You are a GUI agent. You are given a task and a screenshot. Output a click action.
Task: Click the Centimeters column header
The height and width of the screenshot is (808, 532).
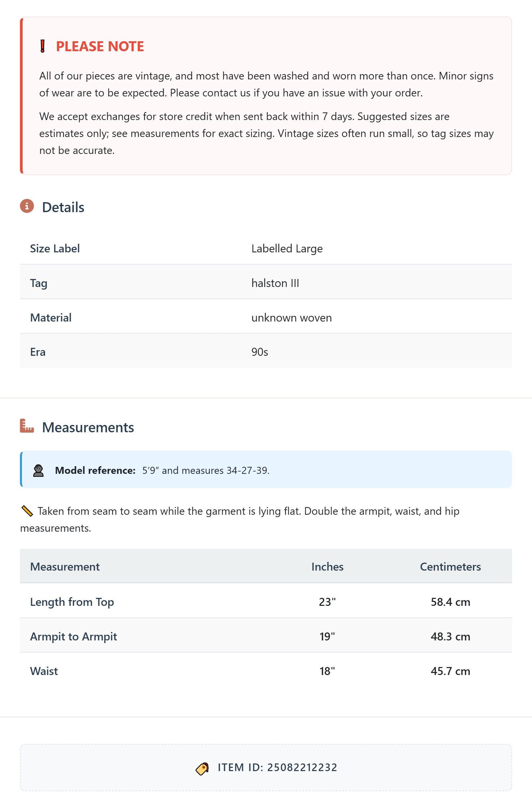coord(450,567)
